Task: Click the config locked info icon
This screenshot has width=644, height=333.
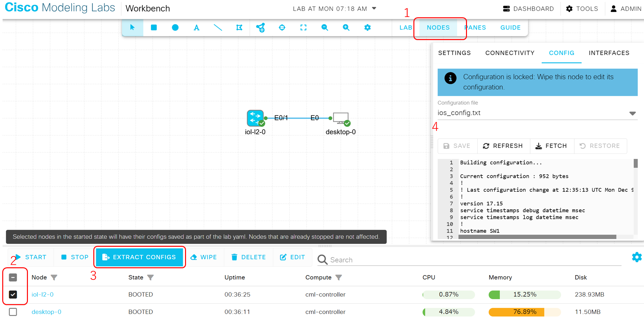Action: coord(450,78)
